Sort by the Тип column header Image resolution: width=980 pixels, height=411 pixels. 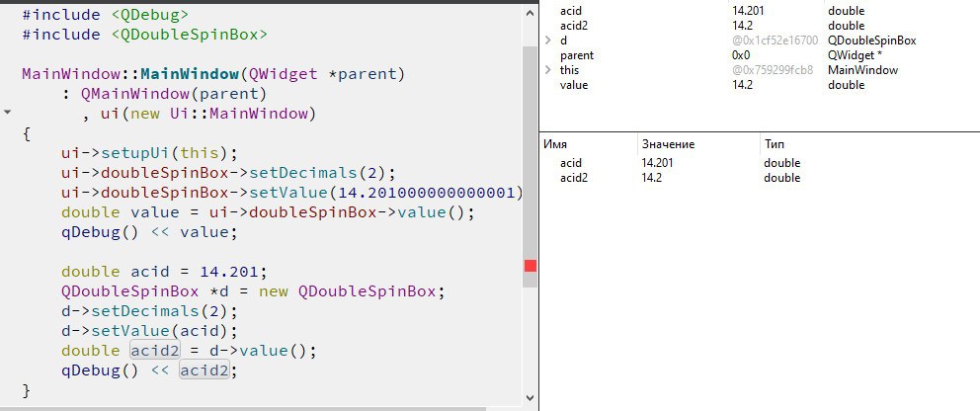tap(774, 144)
